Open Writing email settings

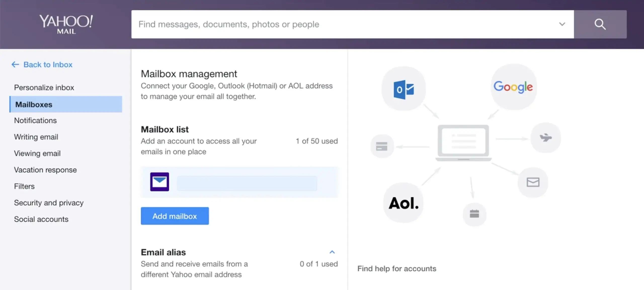pyautogui.click(x=36, y=137)
